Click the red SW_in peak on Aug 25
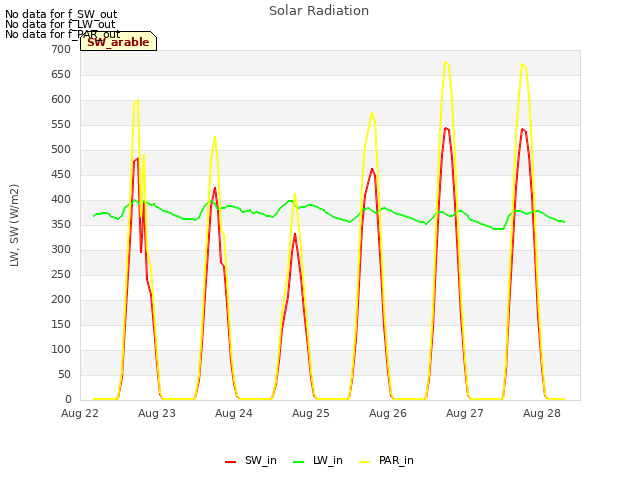The image size is (640, 480). [x=372, y=169]
